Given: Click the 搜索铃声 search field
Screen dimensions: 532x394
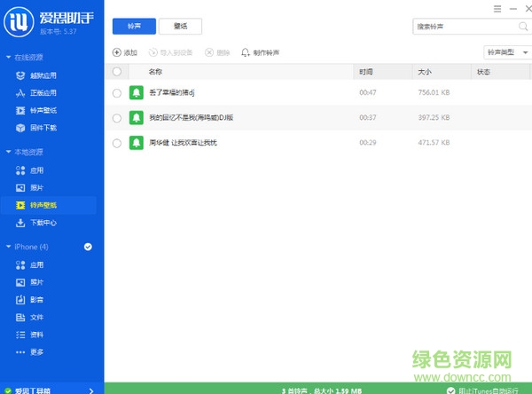Looking at the screenshot, I should coord(454,27).
